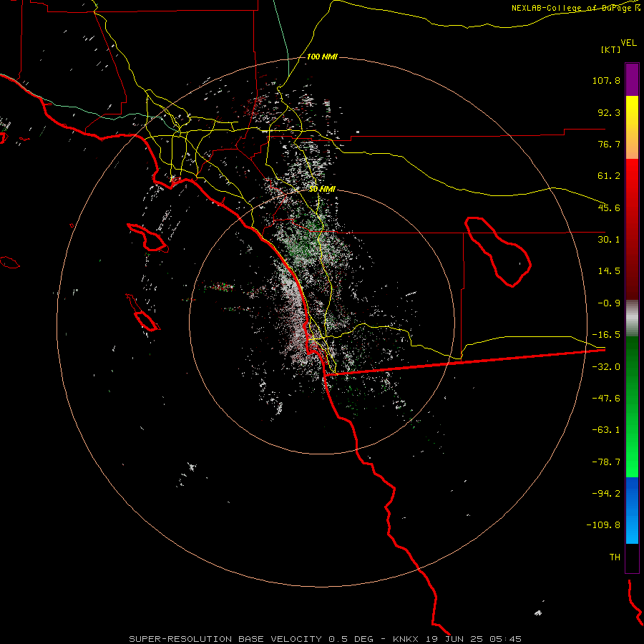Click the 100 NMI range ring label
Screen dimensions: 644x644
[322, 57]
